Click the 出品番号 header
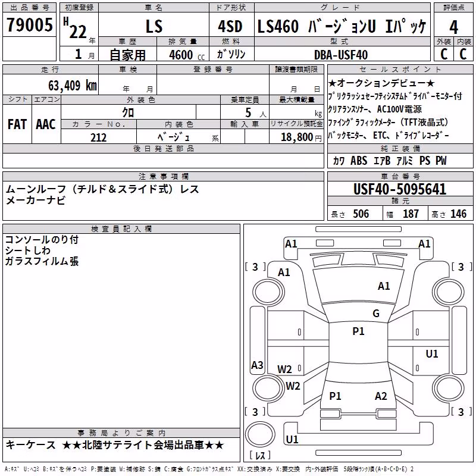This screenshot has height=476, width=476. 29,7
